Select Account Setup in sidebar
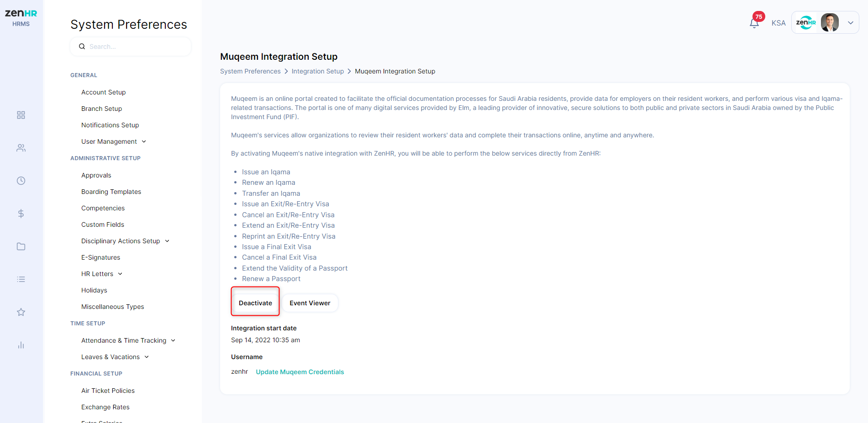This screenshot has width=868, height=423. point(104,92)
